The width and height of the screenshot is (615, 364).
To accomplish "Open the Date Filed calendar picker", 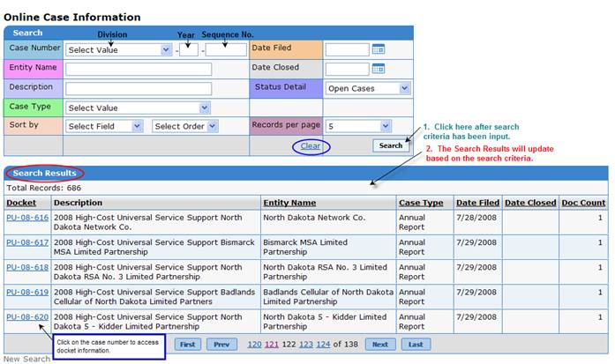I will point(379,49).
